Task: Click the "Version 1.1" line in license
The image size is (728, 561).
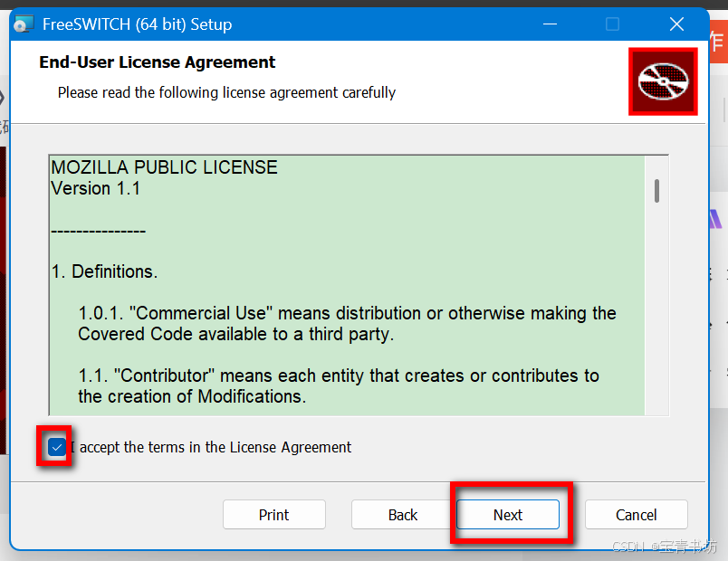Action: point(96,188)
